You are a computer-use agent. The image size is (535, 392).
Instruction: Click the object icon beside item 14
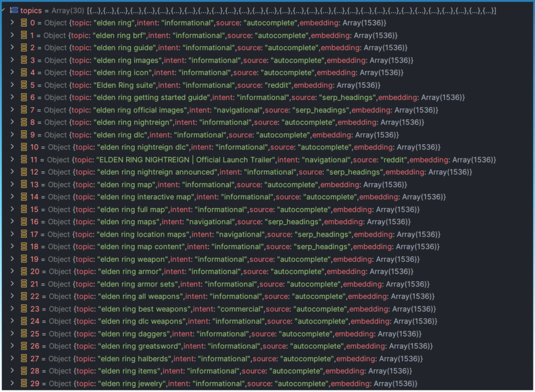(24, 197)
